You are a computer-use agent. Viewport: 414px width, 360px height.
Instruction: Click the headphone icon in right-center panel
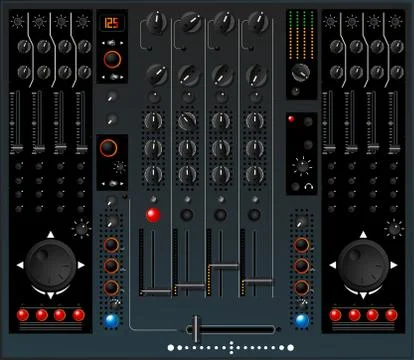pos(309,187)
